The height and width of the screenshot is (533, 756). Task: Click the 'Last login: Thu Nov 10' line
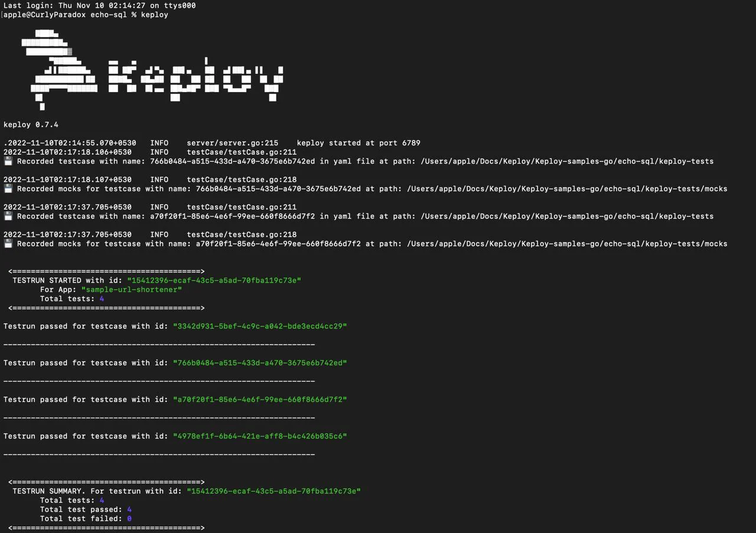(x=100, y=5)
